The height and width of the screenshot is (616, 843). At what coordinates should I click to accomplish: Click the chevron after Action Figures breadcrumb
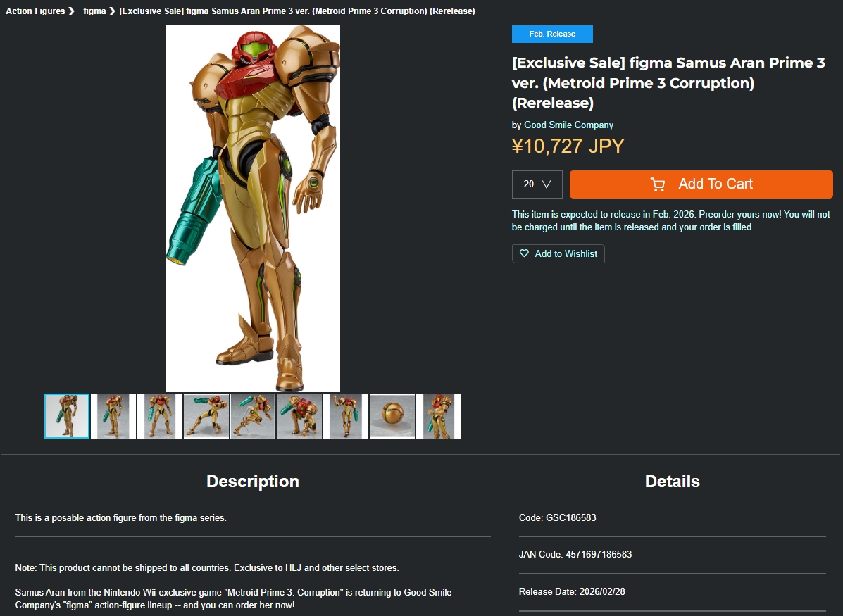click(x=71, y=11)
